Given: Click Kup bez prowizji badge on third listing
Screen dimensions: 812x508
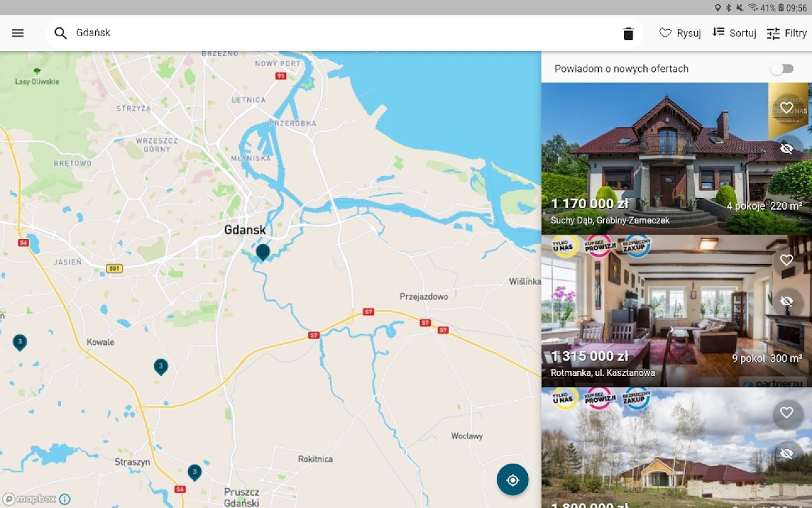Looking at the screenshot, I should [x=599, y=399].
